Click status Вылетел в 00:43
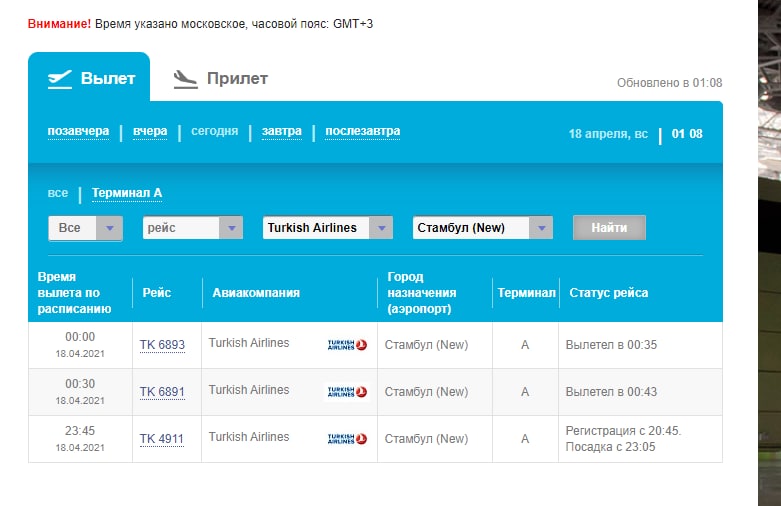 [x=611, y=392]
